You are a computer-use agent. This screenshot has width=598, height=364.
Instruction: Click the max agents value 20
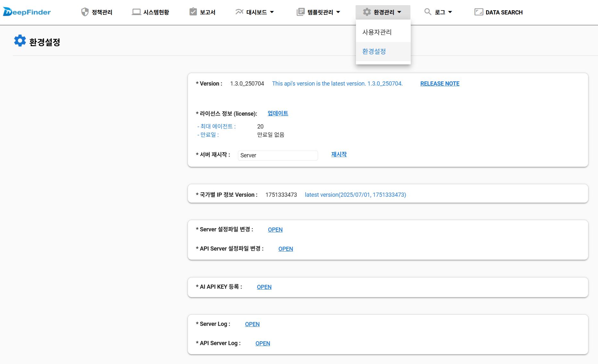click(x=260, y=127)
